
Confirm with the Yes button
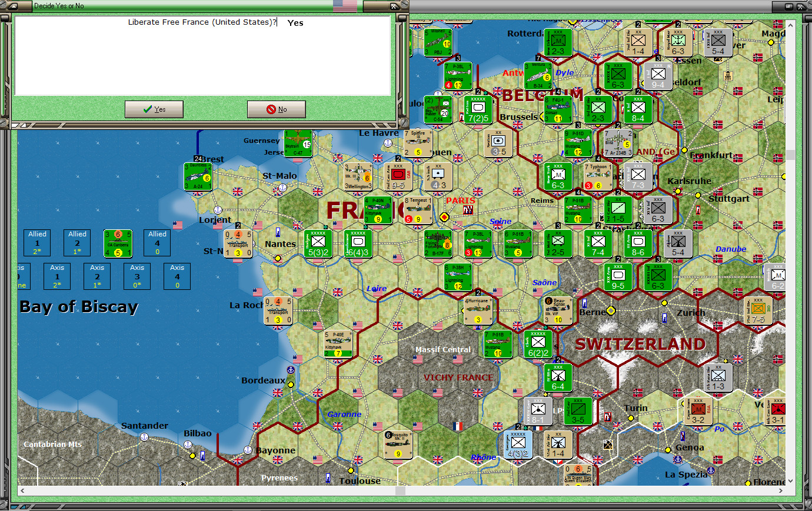[154, 109]
